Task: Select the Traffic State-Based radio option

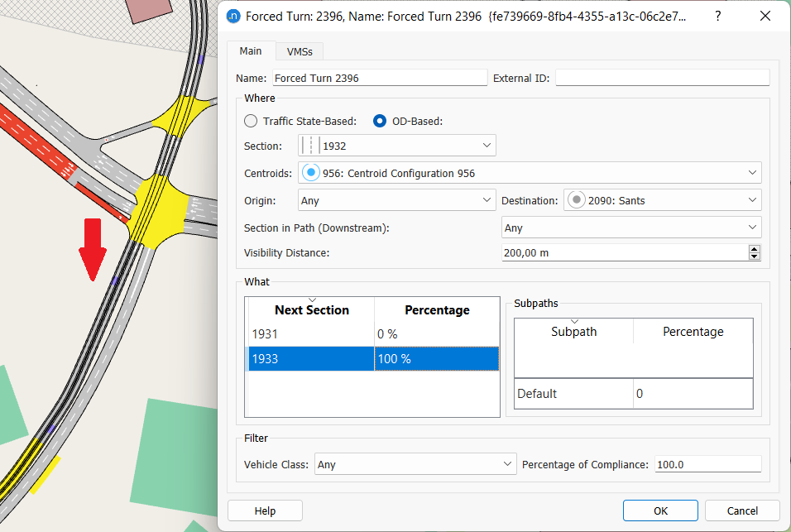Action: [251, 121]
